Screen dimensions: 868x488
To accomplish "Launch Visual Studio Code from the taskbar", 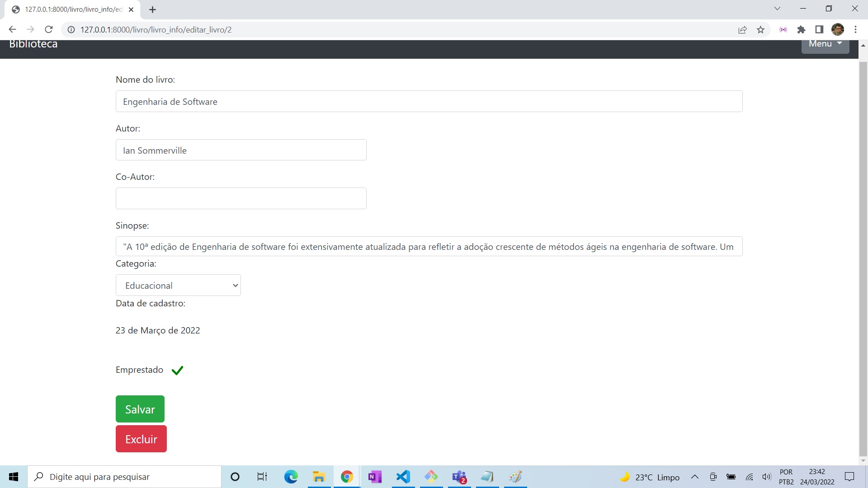I will 403,477.
